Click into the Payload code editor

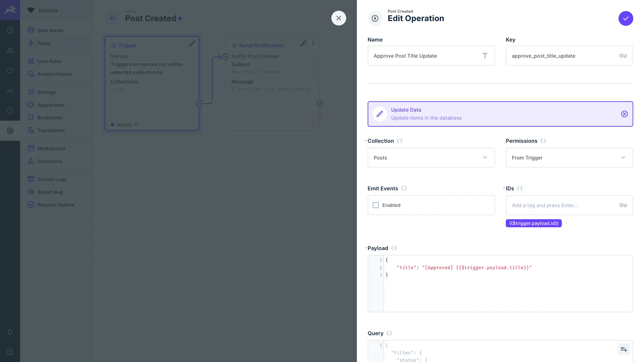506,288
